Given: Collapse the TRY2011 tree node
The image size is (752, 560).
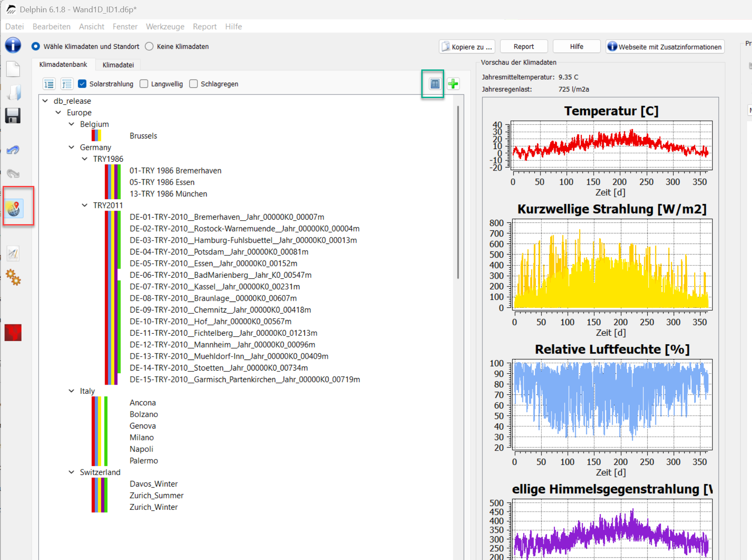Looking at the screenshot, I should pyautogui.click(x=85, y=205).
